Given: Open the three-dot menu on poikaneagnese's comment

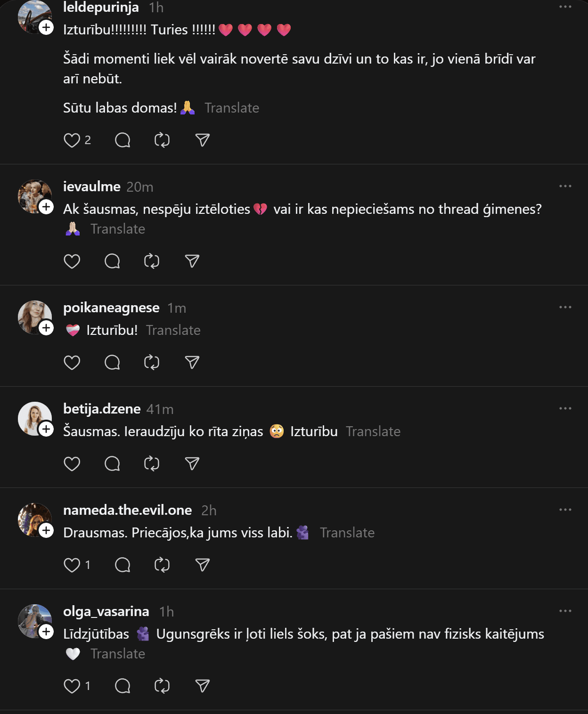Looking at the screenshot, I should pyautogui.click(x=565, y=308).
